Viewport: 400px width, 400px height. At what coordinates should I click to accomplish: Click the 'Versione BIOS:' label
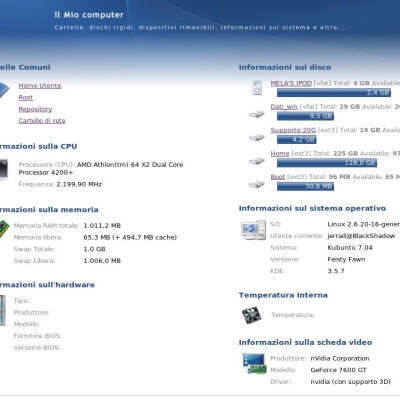(x=37, y=347)
